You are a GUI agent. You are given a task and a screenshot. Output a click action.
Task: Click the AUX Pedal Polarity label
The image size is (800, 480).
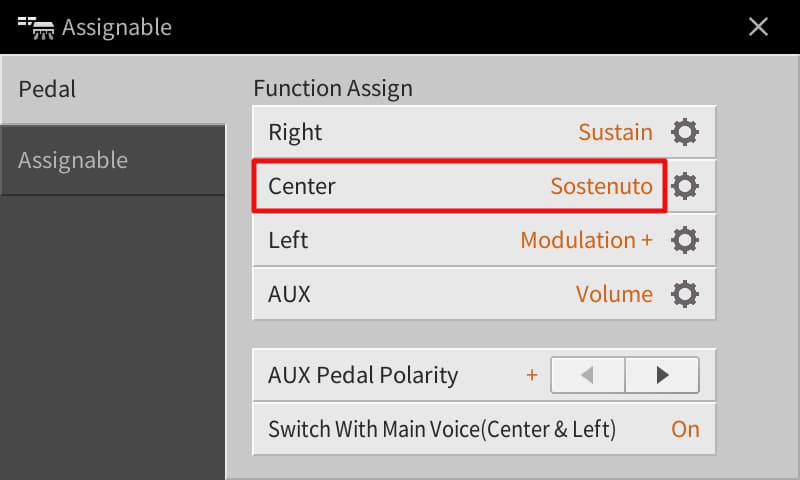click(363, 375)
